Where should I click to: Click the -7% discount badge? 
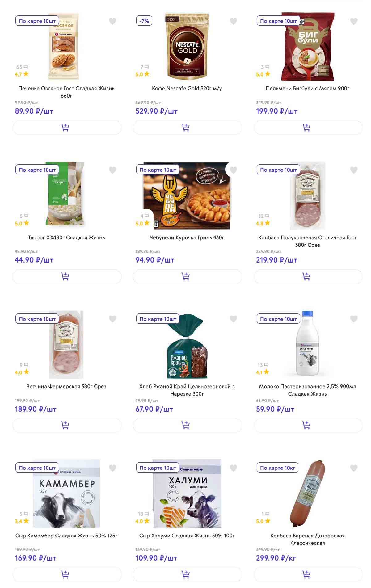coord(144,21)
